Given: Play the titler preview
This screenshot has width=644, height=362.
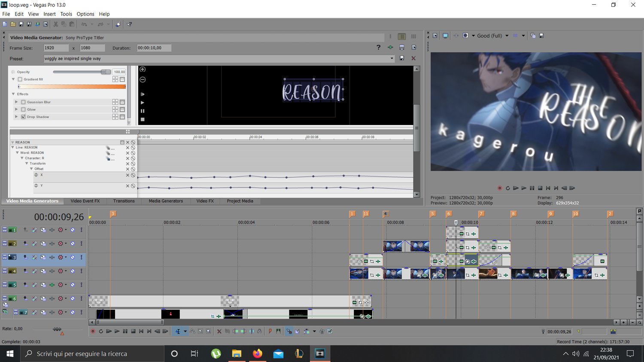Looking at the screenshot, I should coord(143,103).
